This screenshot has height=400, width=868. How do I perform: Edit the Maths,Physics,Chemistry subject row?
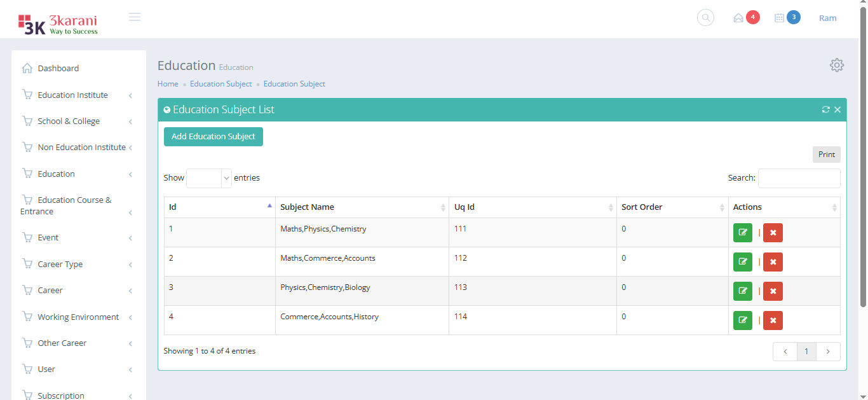742,233
